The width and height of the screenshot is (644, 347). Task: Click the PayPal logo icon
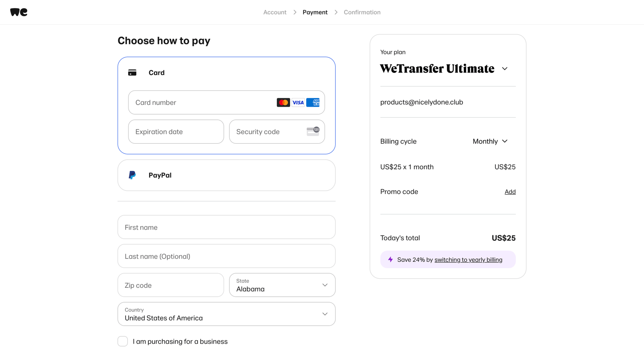132,175
